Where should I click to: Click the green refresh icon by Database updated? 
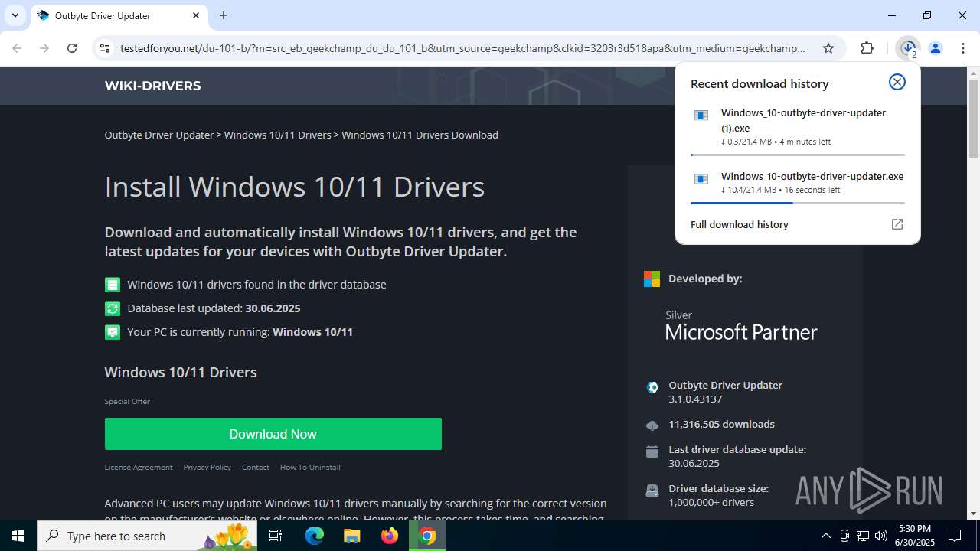coord(113,308)
